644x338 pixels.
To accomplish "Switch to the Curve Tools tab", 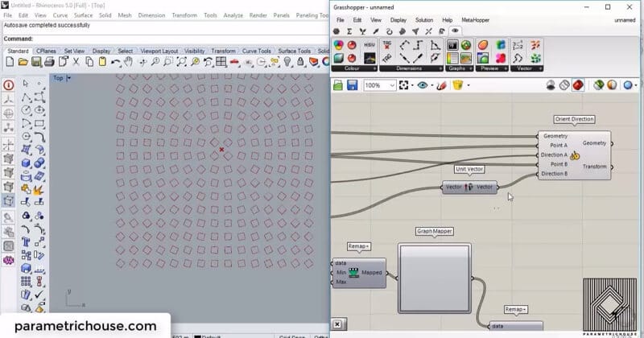I will pos(258,51).
